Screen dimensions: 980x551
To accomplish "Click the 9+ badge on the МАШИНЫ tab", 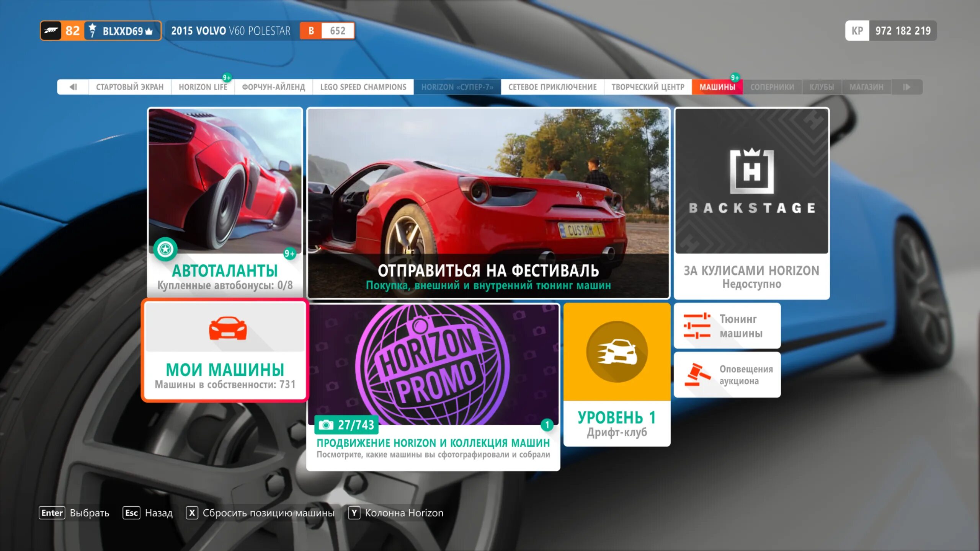I will pos(735,78).
